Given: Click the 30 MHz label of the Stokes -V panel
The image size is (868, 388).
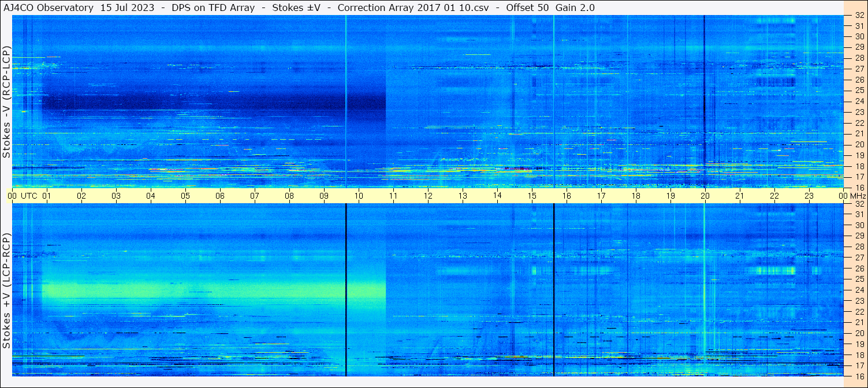Looking at the screenshot, I should click(859, 36).
